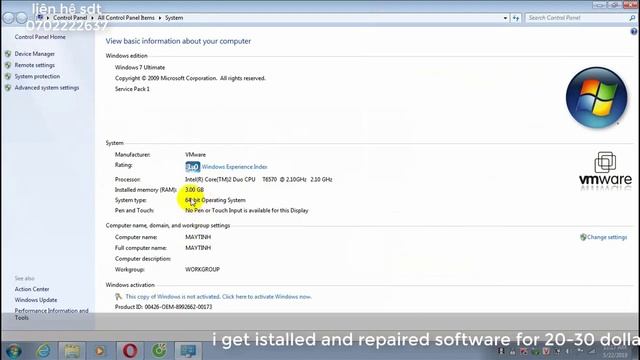Go to Control Panel Home

coord(40,37)
